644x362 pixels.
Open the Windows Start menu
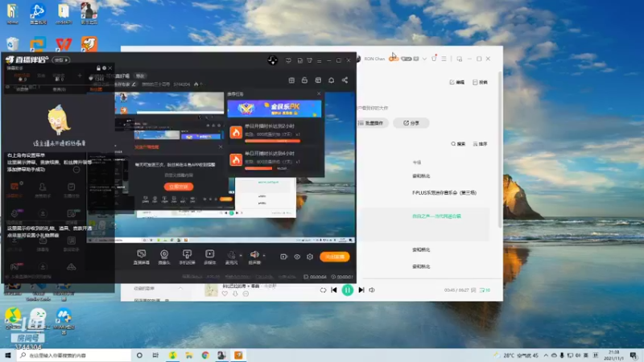[x=8, y=355]
